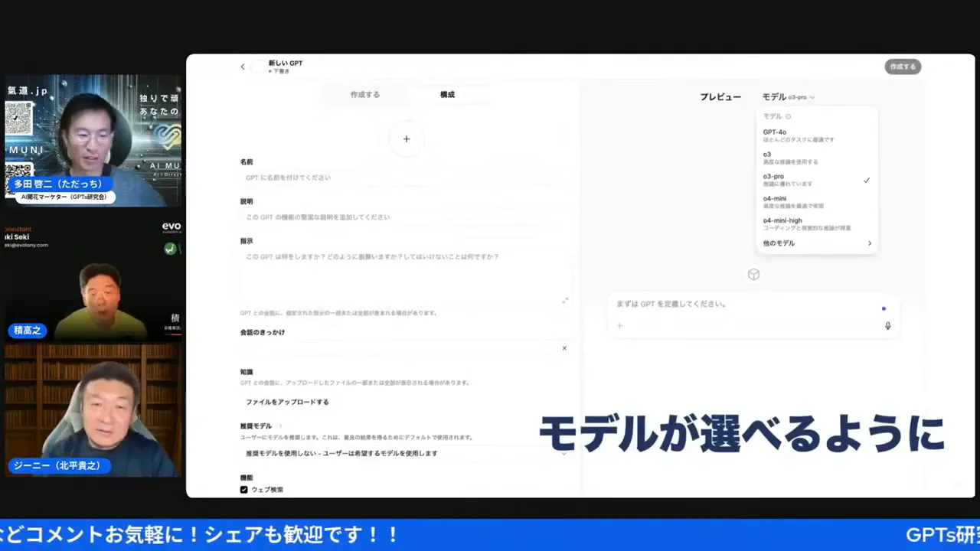Click ファイルをアップロードする button
980x551 pixels.
click(x=287, y=402)
